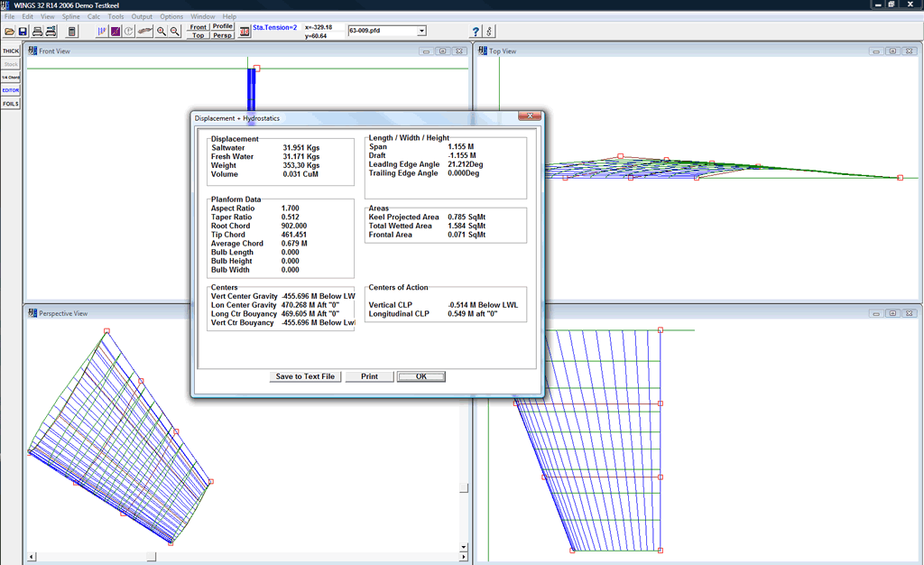924x565 pixels.
Task: Click the blue question mark Help icon
Action: 476,32
